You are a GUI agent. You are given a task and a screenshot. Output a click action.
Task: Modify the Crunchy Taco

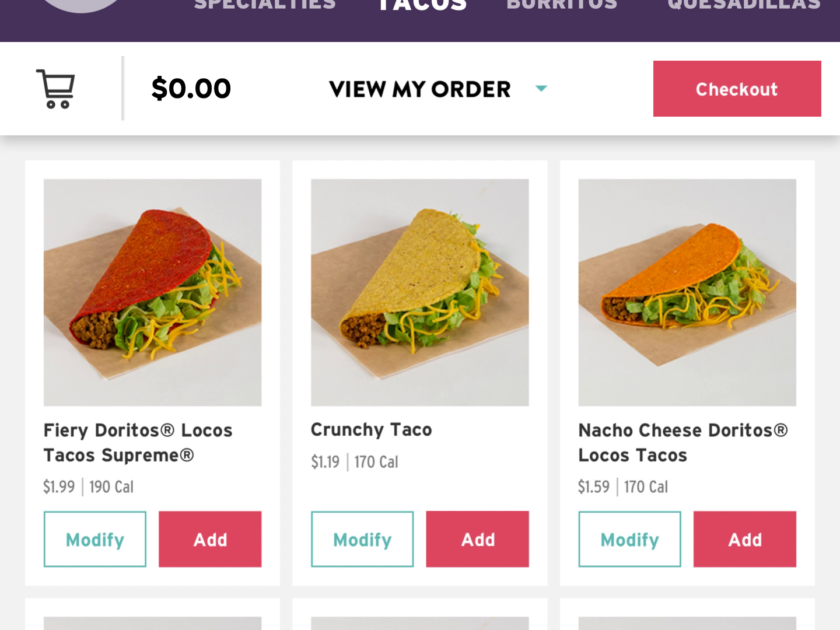click(362, 539)
